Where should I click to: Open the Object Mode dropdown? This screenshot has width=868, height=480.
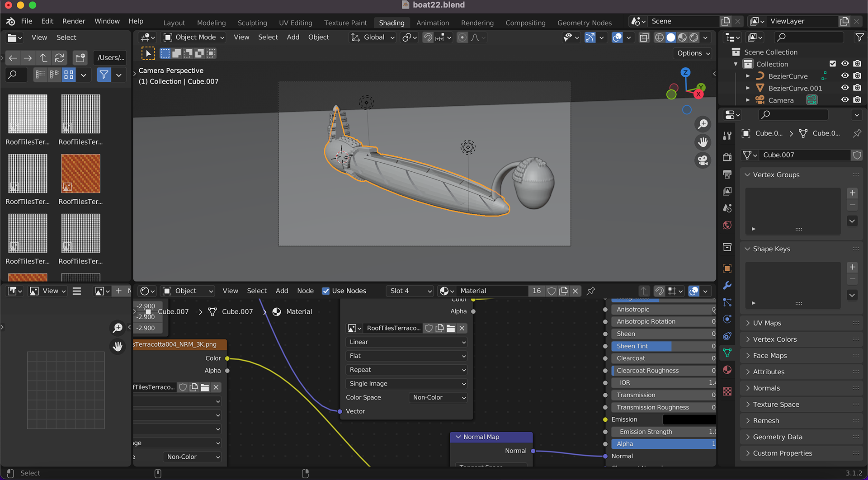tap(194, 37)
